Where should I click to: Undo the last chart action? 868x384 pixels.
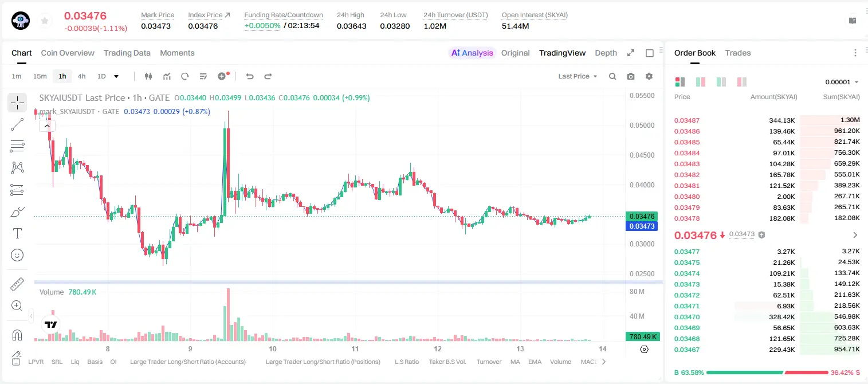pyautogui.click(x=250, y=76)
